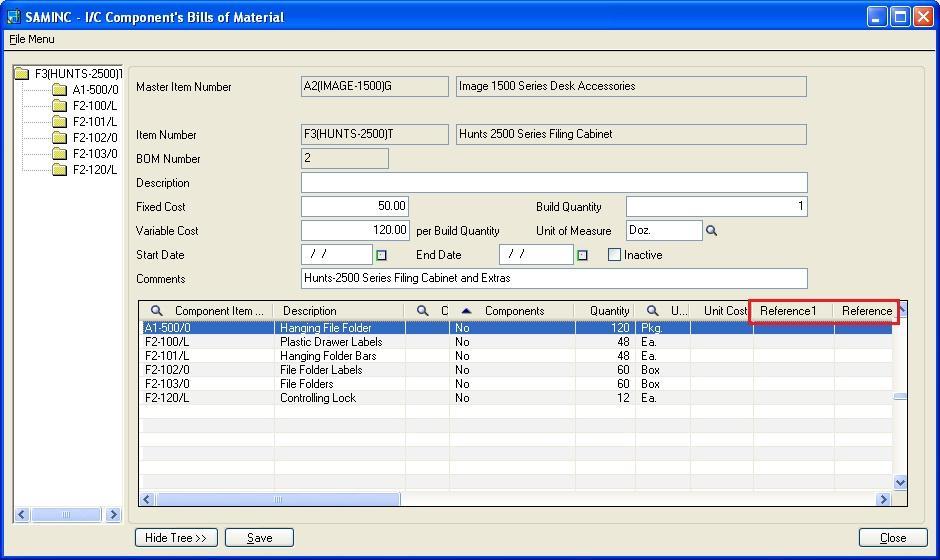
Task: Open the End Date calendar picker
Action: pyautogui.click(x=582, y=255)
